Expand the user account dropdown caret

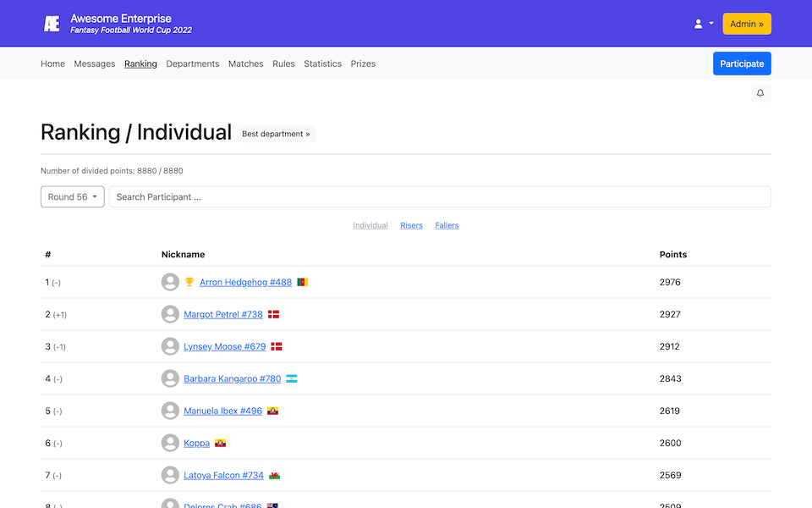(710, 23)
